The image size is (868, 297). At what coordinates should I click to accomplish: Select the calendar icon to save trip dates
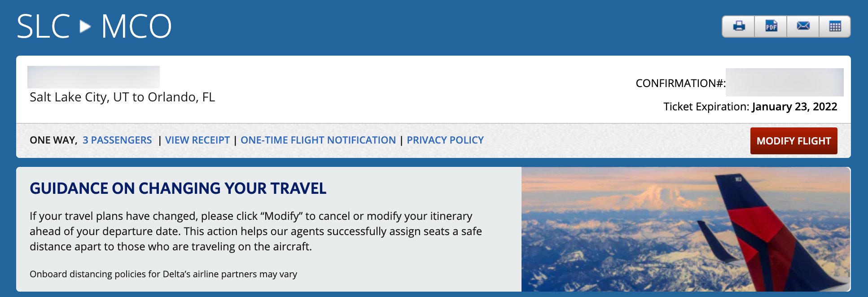[x=835, y=26]
